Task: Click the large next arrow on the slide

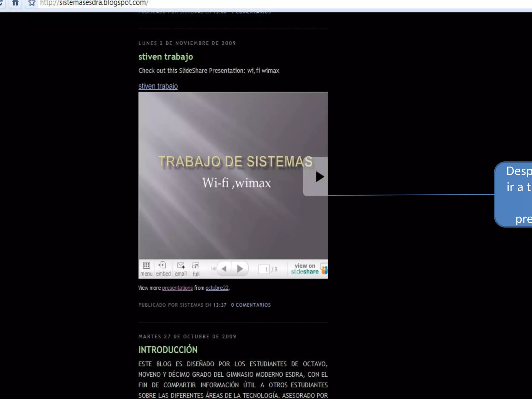Action: pyautogui.click(x=316, y=177)
